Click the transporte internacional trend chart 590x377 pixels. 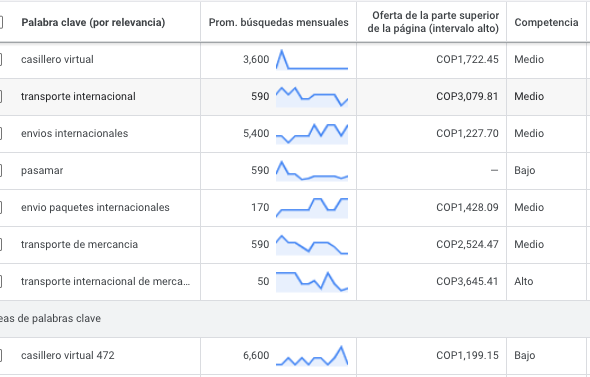point(312,97)
